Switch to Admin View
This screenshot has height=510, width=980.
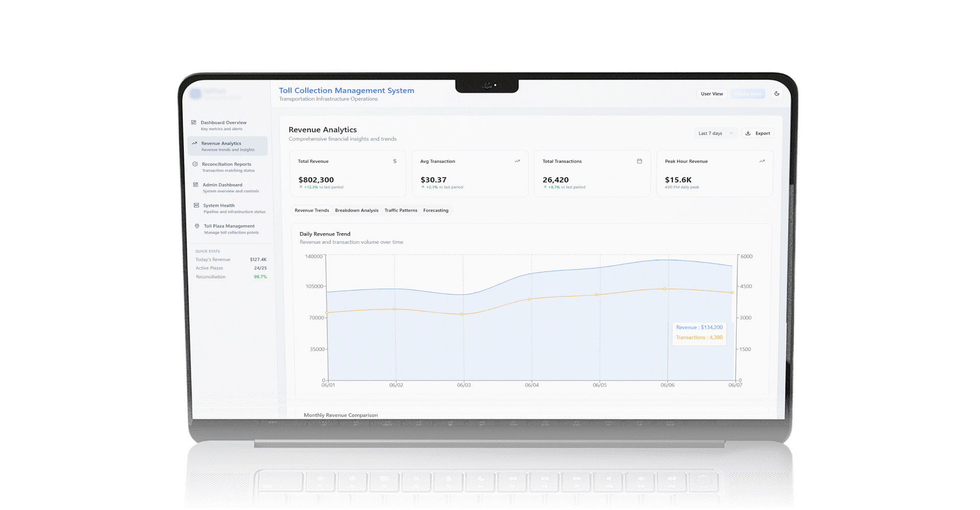coord(748,94)
